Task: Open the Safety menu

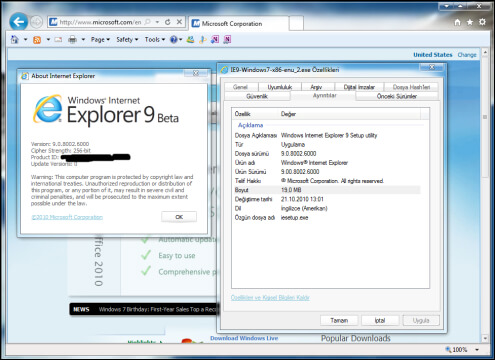Action: click(127, 40)
